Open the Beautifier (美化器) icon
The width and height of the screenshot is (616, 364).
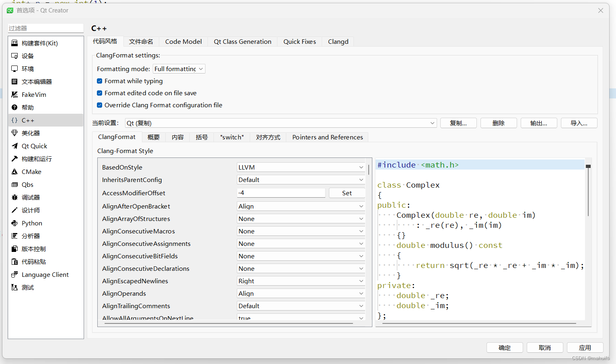coord(14,133)
